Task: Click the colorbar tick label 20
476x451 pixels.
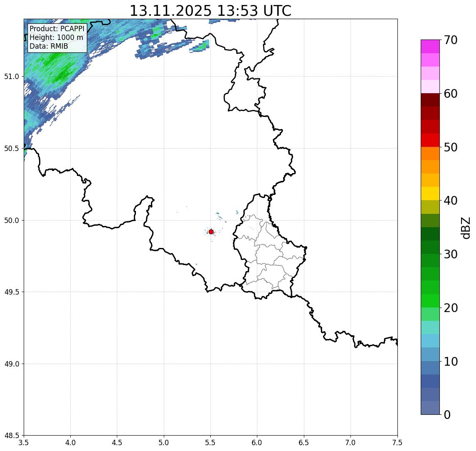Action: point(451,308)
